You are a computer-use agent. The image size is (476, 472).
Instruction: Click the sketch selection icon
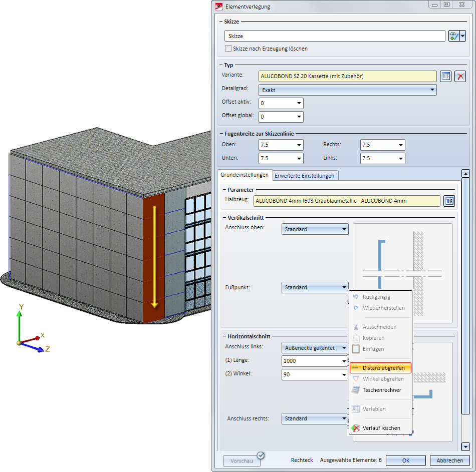(x=454, y=36)
